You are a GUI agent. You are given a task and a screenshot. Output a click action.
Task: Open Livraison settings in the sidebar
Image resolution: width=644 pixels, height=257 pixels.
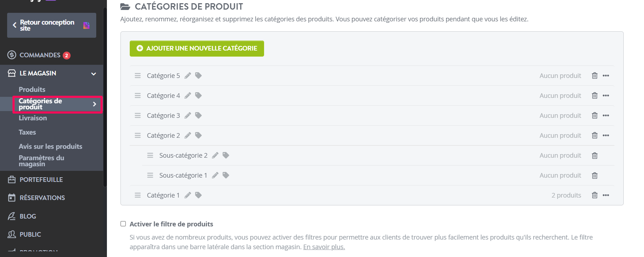(x=33, y=118)
